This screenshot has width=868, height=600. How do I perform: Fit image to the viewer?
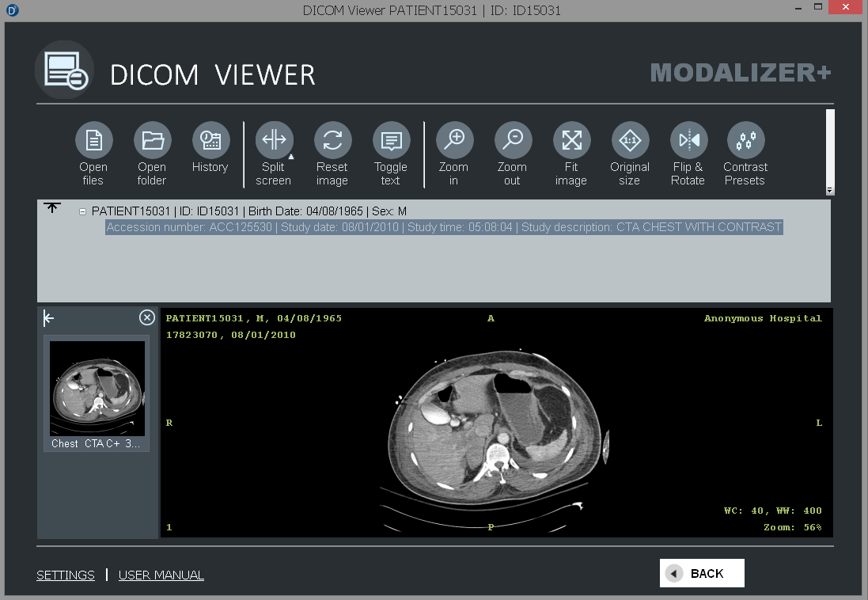[571, 142]
